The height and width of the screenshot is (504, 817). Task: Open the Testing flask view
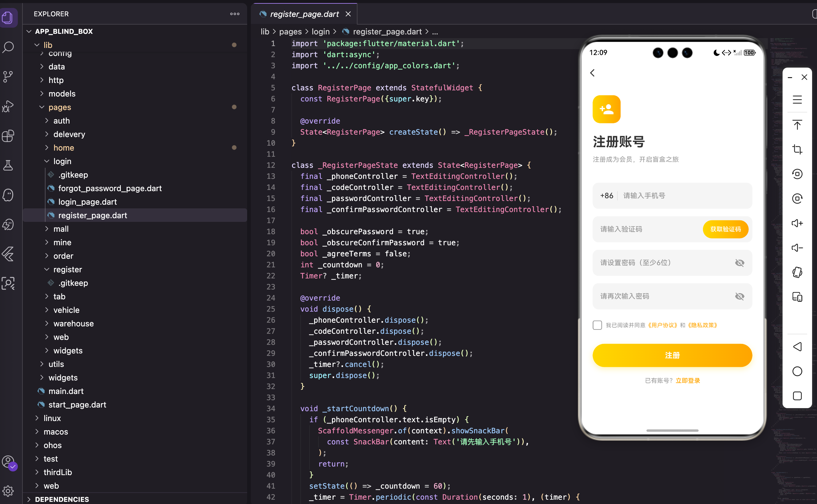[8, 165]
